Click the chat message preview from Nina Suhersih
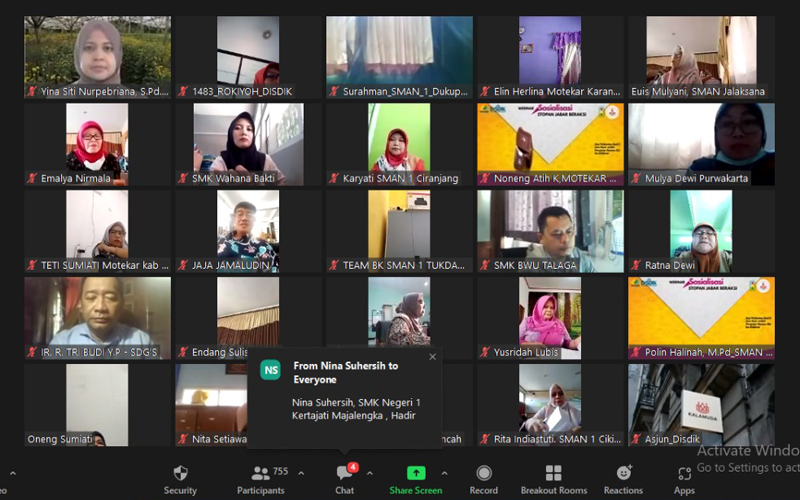The image size is (800, 500). [355, 408]
